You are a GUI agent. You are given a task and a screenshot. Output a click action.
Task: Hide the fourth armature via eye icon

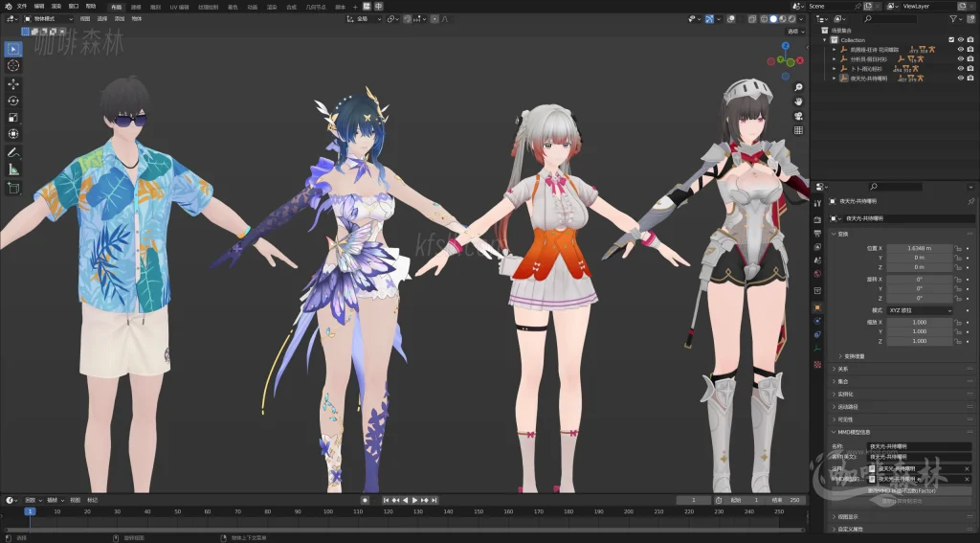961,79
